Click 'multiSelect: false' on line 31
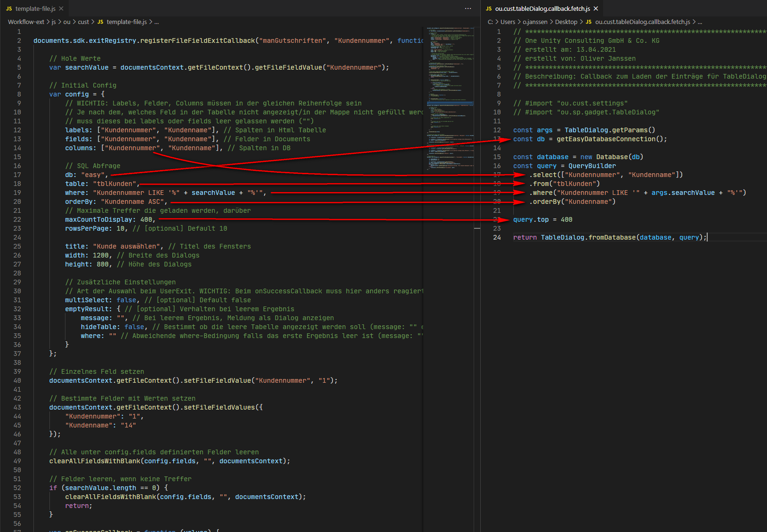 pos(100,300)
